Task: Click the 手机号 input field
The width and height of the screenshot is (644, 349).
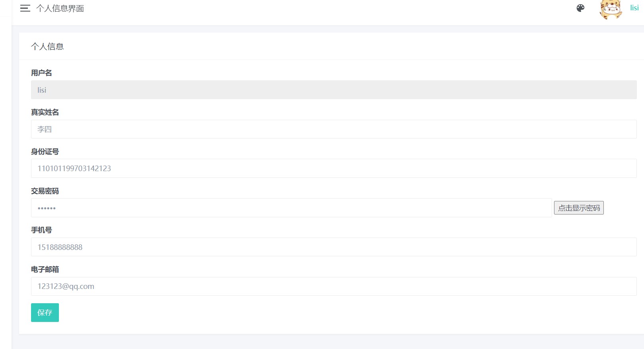Action: coord(334,247)
